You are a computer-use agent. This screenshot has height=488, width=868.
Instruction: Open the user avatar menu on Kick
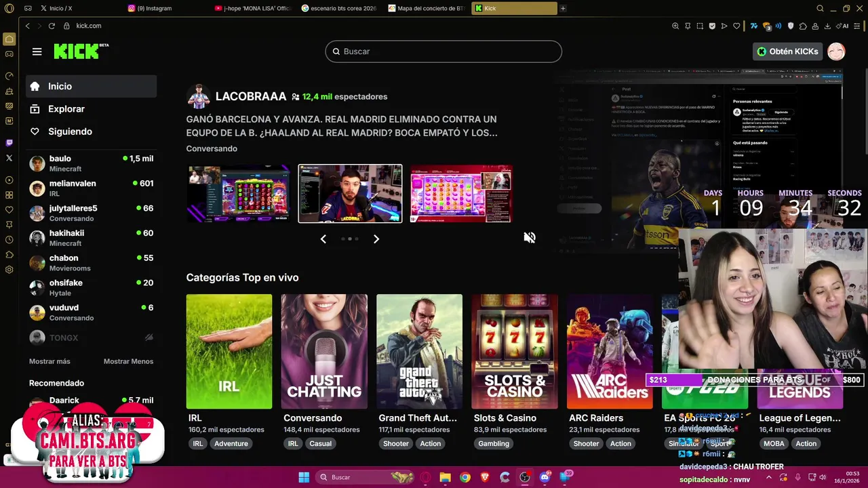[836, 52]
